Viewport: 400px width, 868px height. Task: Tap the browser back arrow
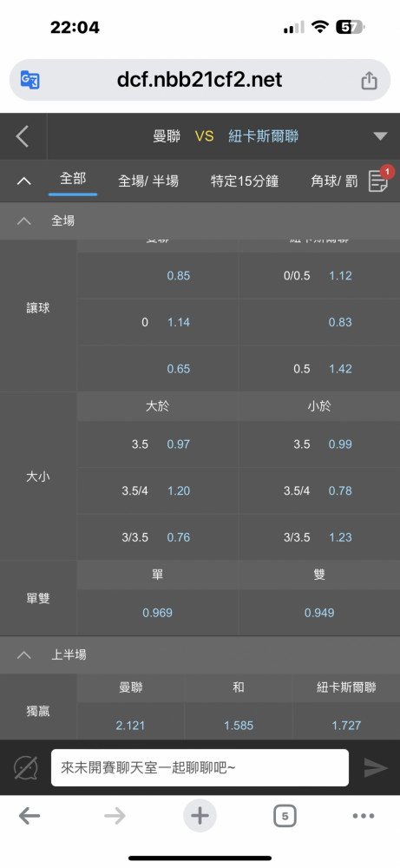pos(30,815)
